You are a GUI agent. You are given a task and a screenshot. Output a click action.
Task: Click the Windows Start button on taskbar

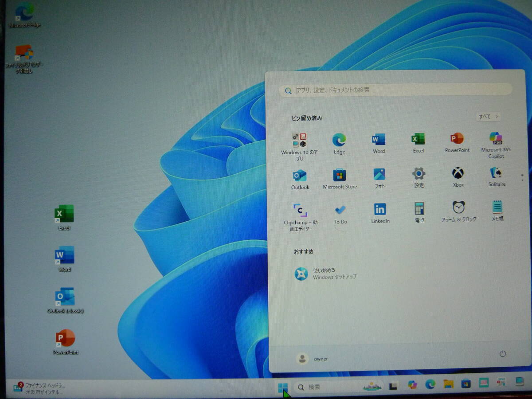[282, 387]
